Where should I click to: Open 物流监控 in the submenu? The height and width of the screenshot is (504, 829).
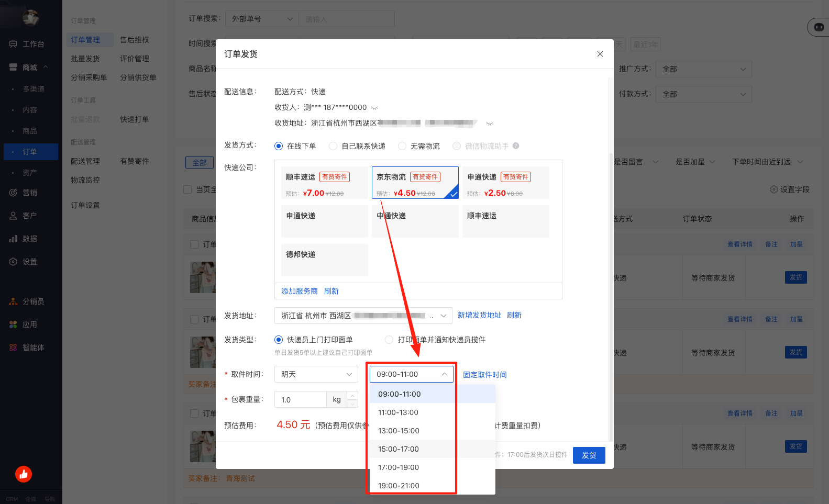click(x=85, y=180)
